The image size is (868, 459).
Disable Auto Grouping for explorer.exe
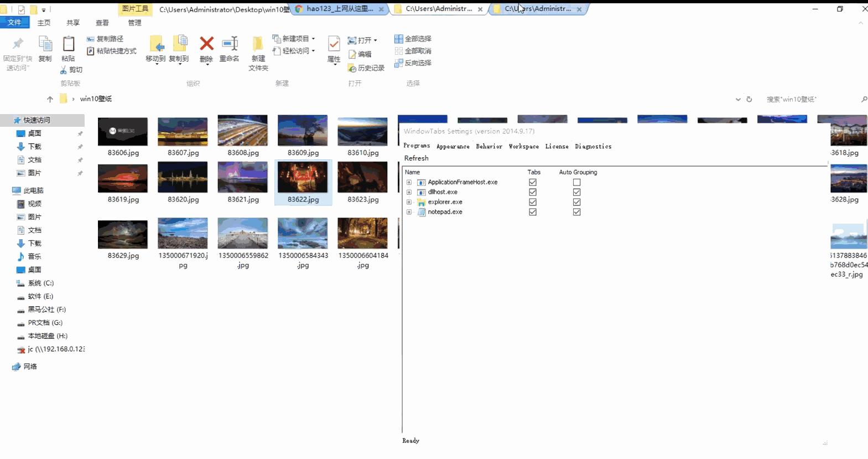(576, 202)
